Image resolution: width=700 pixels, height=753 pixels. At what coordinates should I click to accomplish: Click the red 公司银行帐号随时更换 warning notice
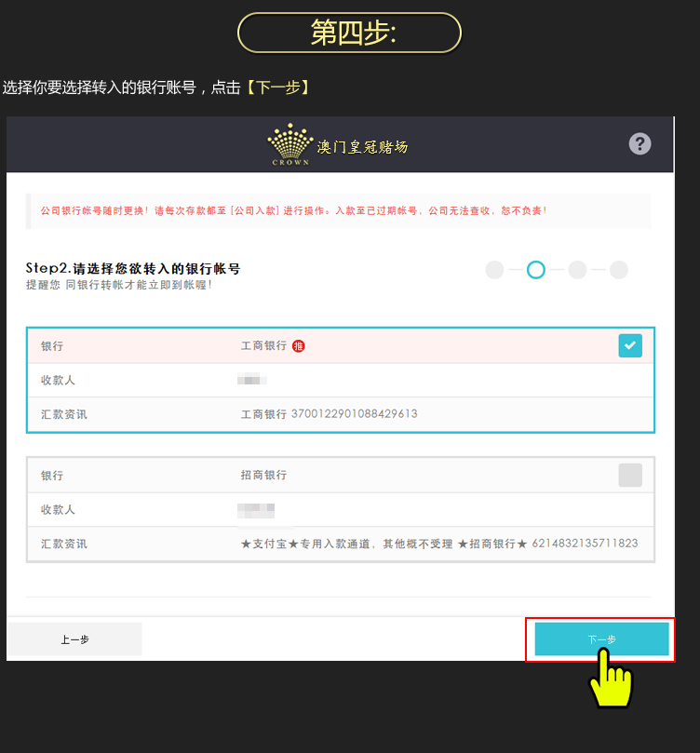pos(294,210)
